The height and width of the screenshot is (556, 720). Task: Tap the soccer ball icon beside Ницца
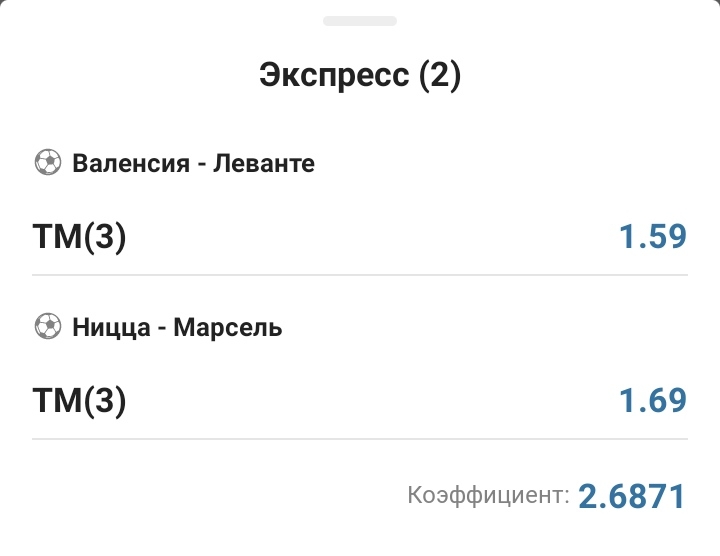[47, 326]
